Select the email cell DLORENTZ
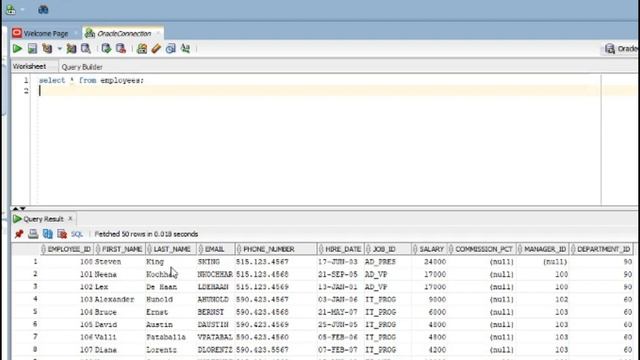This screenshot has width=640, height=360. click(x=215, y=350)
